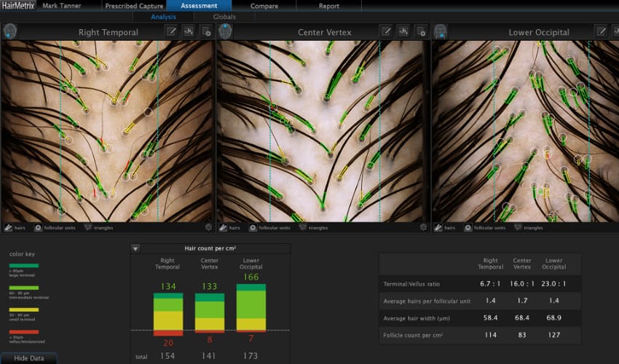Switch to the Compare tab
Image resolution: width=619 pixels, height=364 pixels.
click(264, 6)
